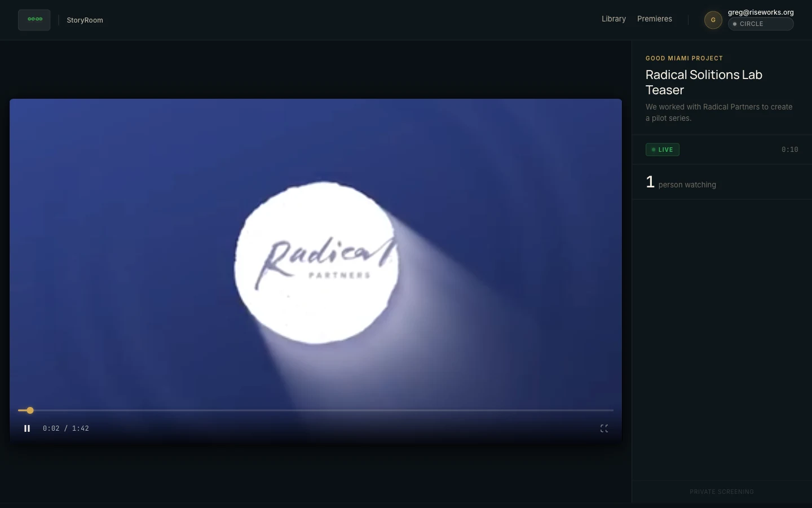Click the user avatar with letter G
The width and height of the screenshot is (812, 508).
(713, 20)
